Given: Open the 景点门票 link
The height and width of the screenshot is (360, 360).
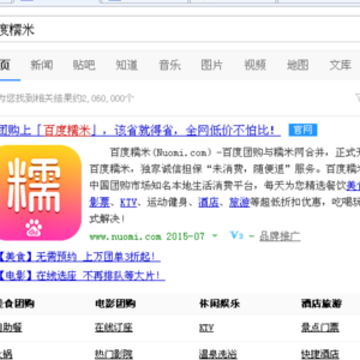Looking at the screenshot, I should 320,328.
